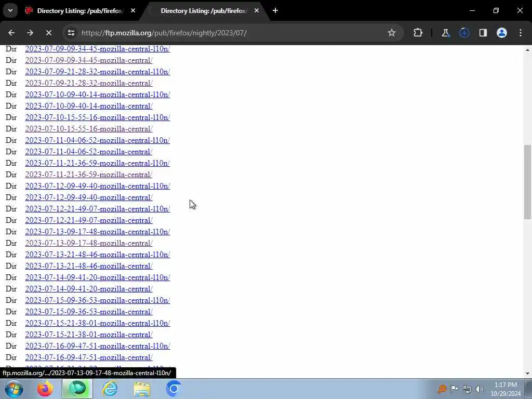Image resolution: width=532 pixels, height=399 pixels.
Task: Open 2023-07-09-09-34-45-mozilla-central/ folder
Action: [x=88, y=60]
